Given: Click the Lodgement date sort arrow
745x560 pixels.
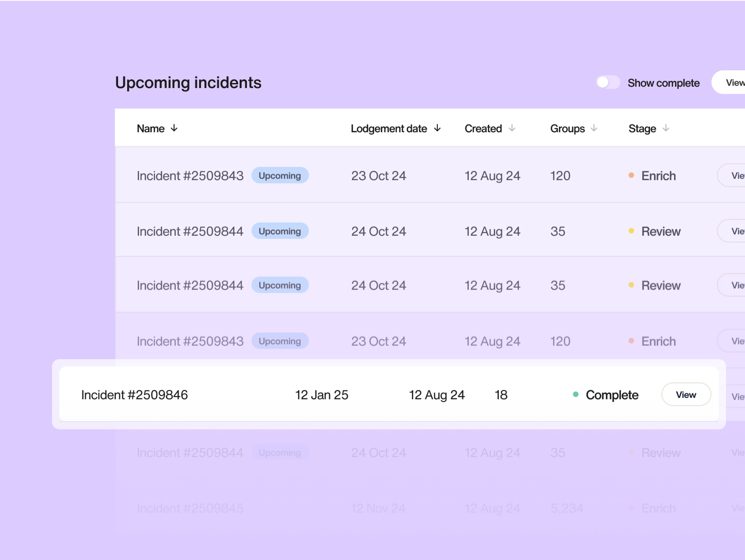Looking at the screenshot, I should [x=437, y=128].
